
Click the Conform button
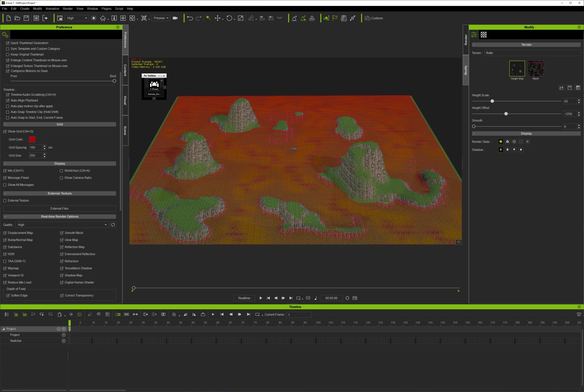coord(374,18)
